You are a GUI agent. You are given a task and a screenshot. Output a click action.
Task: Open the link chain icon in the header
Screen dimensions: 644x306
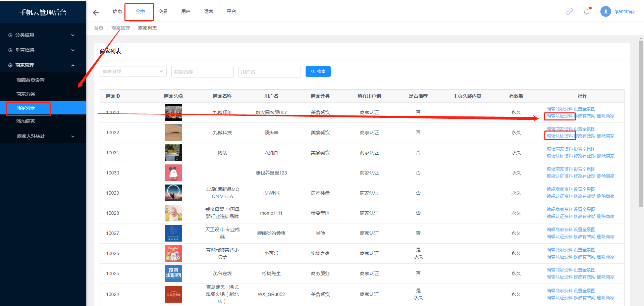[570, 12]
